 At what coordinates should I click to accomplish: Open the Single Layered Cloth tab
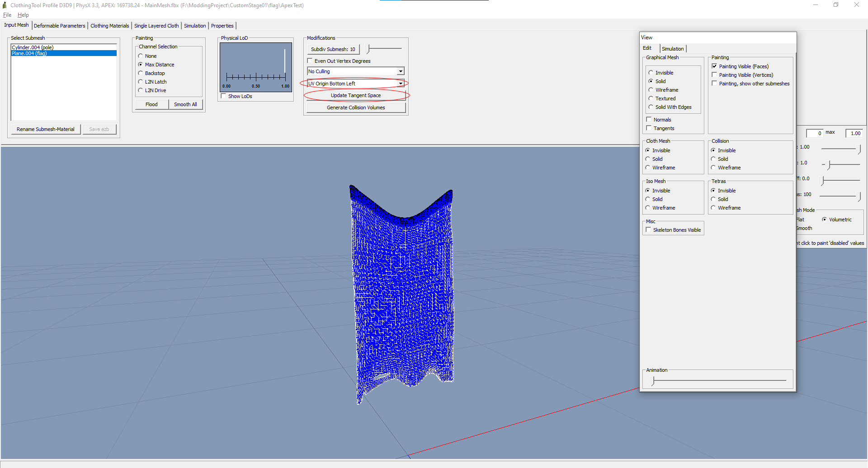pyautogui.click(x=156, y=26)
